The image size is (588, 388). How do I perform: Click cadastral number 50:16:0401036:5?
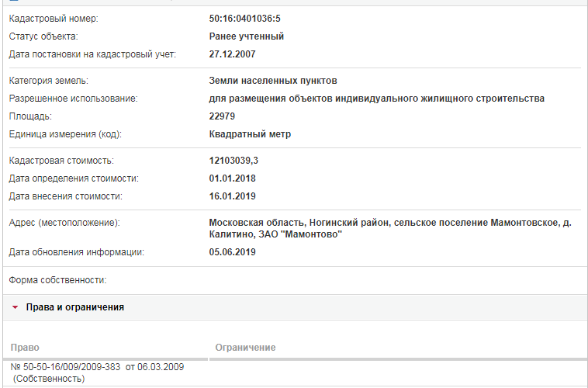pyautogui.click(x=245, y=19)
